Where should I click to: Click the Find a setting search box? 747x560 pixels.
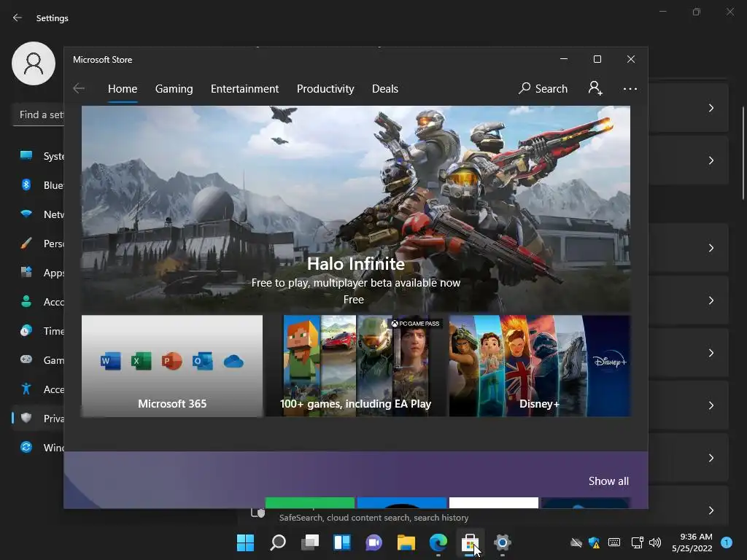38,114
